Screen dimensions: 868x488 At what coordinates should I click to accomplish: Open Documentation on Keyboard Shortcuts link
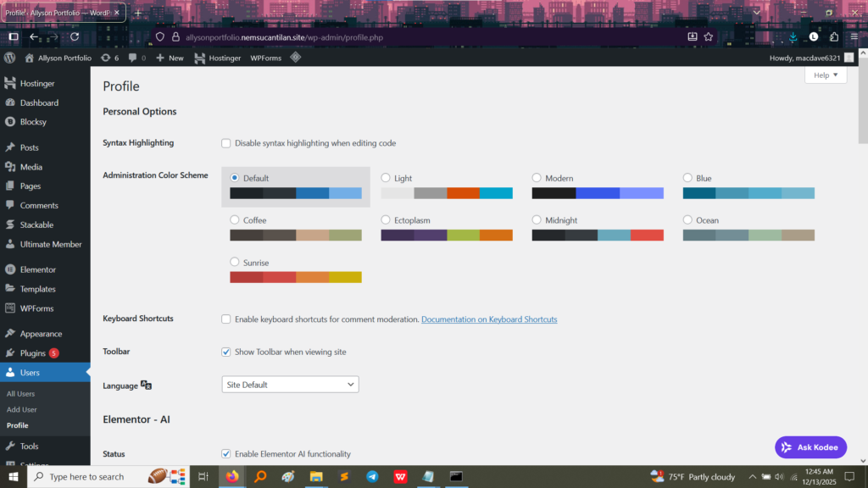coord(489,319)
